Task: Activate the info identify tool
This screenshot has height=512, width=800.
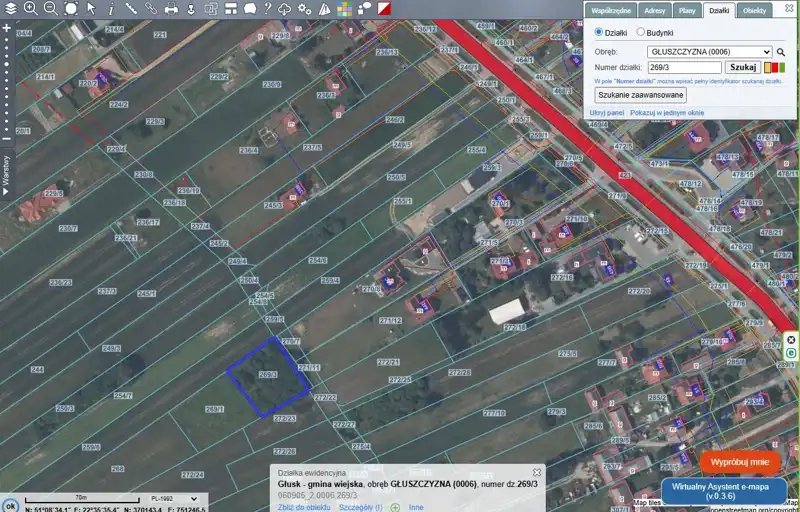Action: (111, 8)
